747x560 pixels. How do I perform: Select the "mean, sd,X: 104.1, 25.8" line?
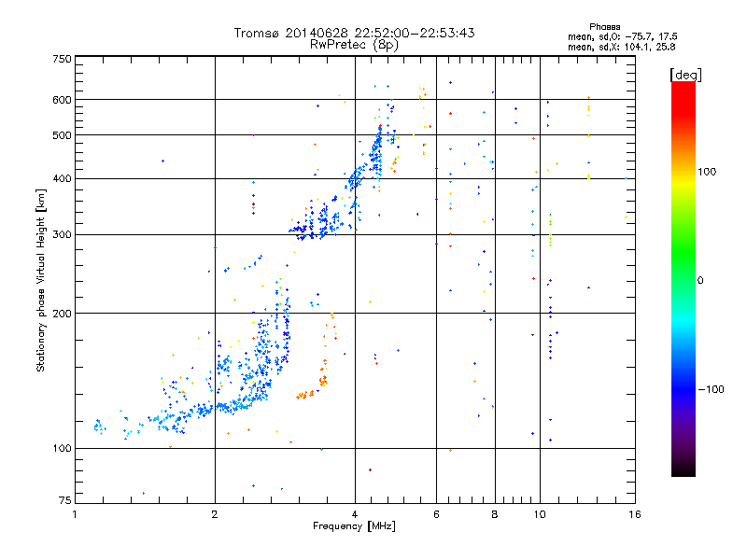tap(621, 48)
